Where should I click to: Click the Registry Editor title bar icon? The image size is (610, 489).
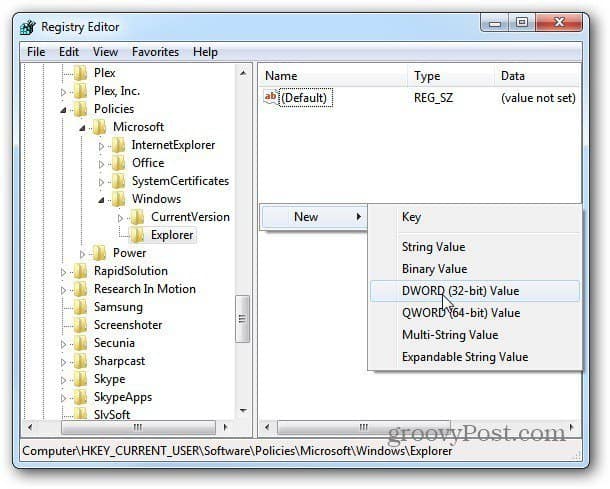[x=28, y=28]
